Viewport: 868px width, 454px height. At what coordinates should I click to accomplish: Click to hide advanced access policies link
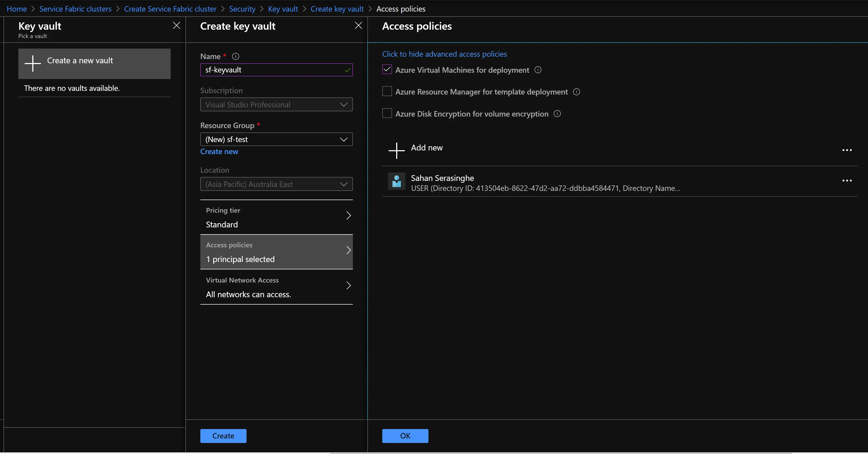click(x=444, y=54)
